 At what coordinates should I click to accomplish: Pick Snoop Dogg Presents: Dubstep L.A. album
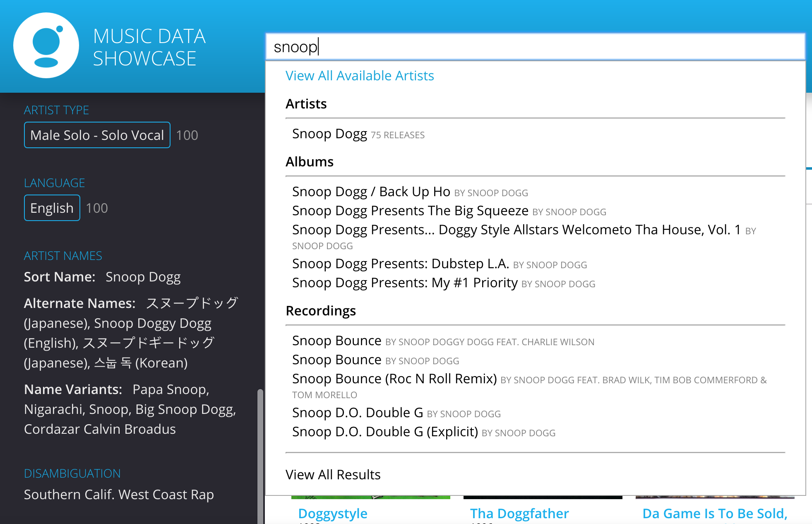[x=400, y=264]
